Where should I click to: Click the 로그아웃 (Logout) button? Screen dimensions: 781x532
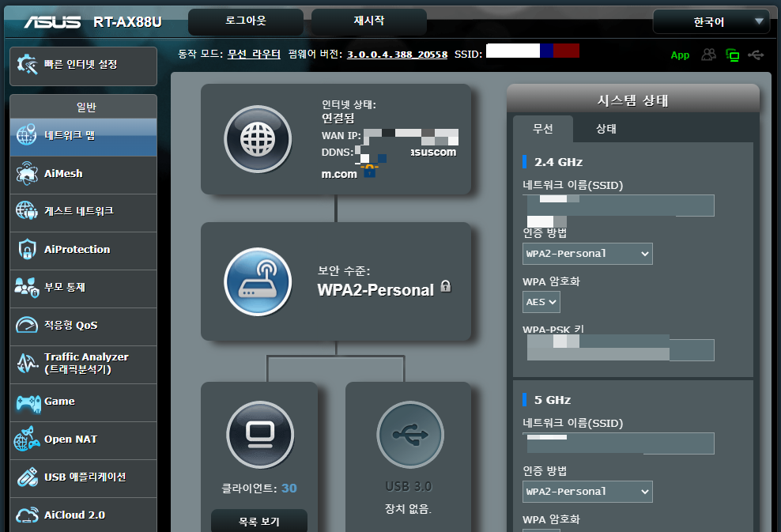[246, 21]
